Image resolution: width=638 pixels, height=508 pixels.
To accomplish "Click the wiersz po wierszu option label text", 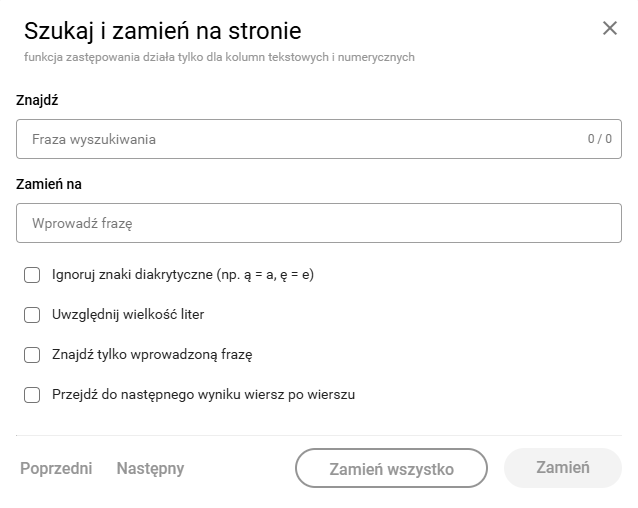I will 203,395.
